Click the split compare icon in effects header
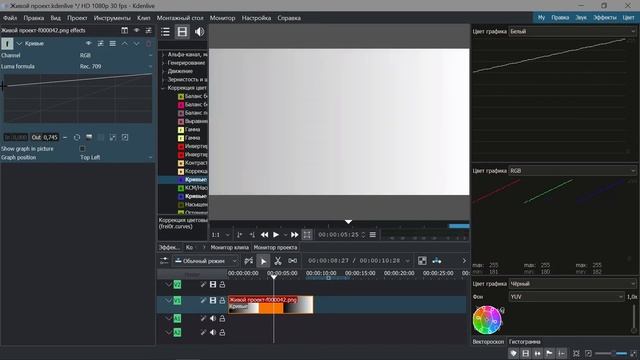 coord(124,30)
